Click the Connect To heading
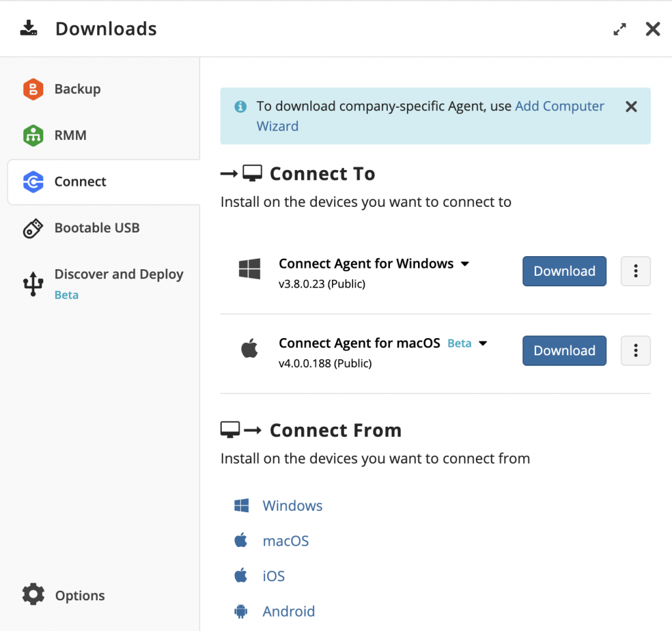This screenshot has width=672, height=631. point(322,173)
